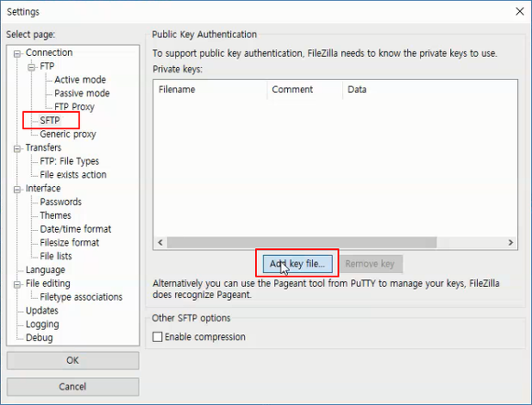This screenshot has height=405, width=532.
Task: Close the Settings dialog
Action: point(519,12)
